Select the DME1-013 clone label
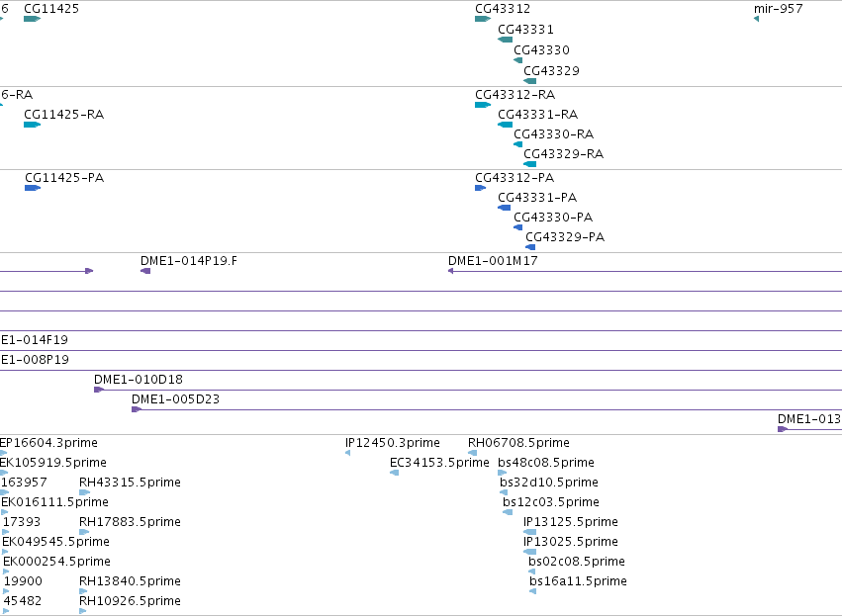 pos(809,419)
